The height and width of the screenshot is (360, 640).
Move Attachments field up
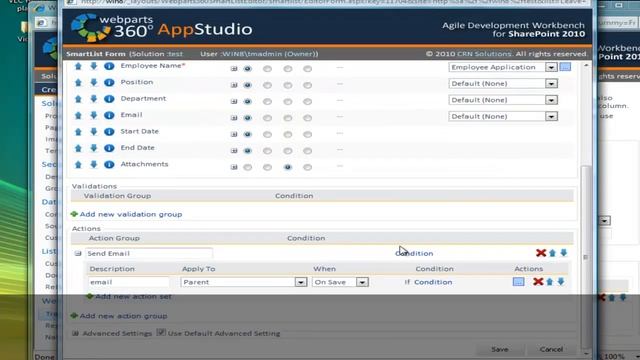[x=78, y=164]
